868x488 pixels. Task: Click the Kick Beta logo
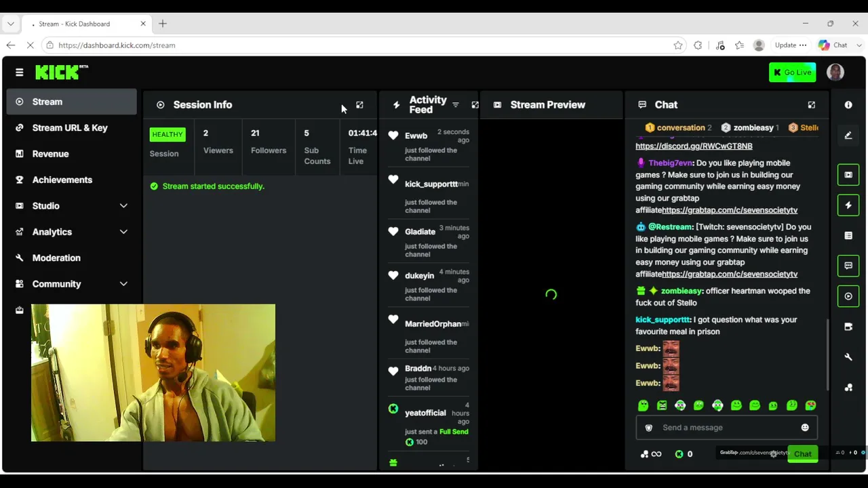pos(62,72)
